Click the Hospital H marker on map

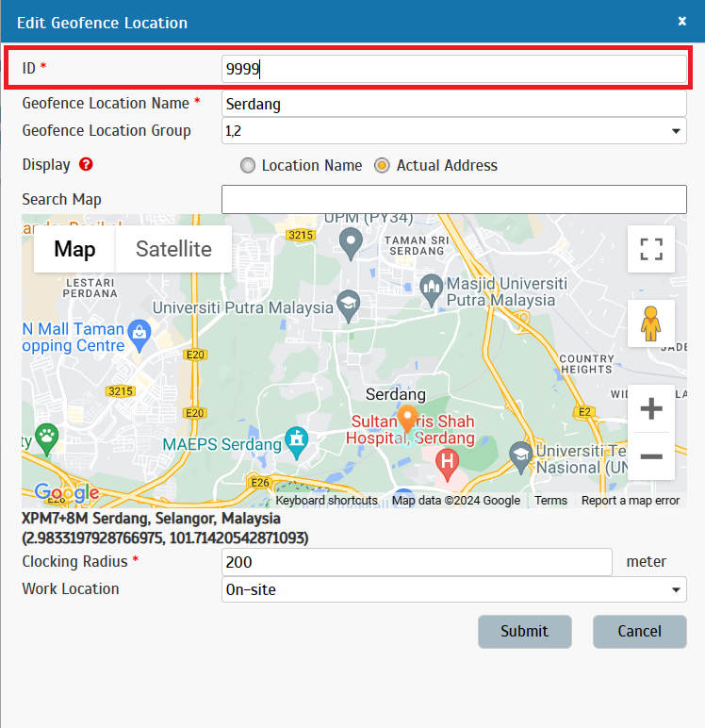tap(450, 461)
